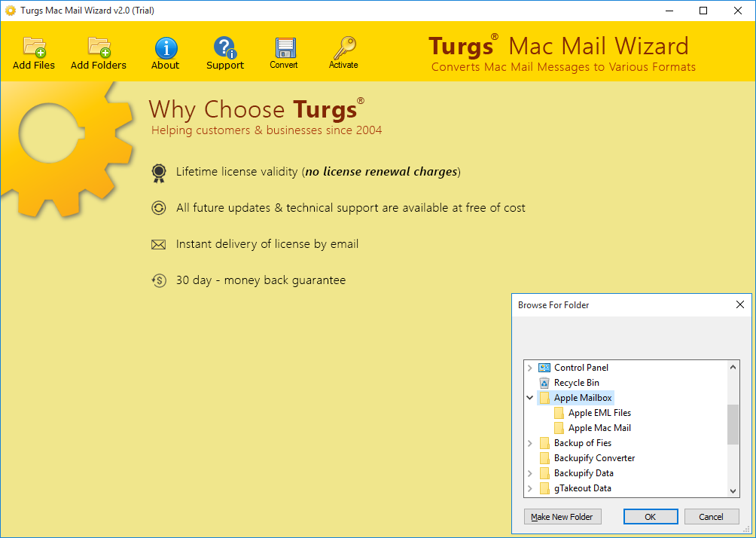This screenshot has height=538, width=756.
Task: Open the Support help icon
Action: (224, 47)
